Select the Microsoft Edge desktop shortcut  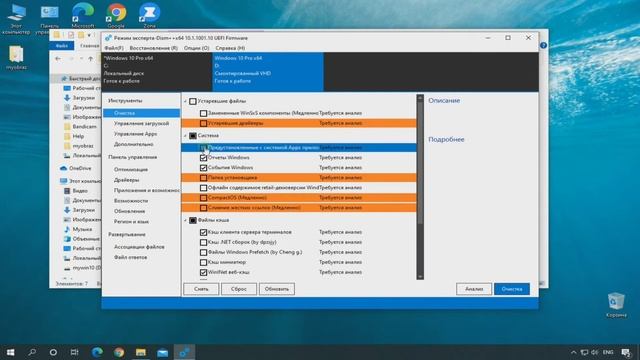(x=83, y=16)
